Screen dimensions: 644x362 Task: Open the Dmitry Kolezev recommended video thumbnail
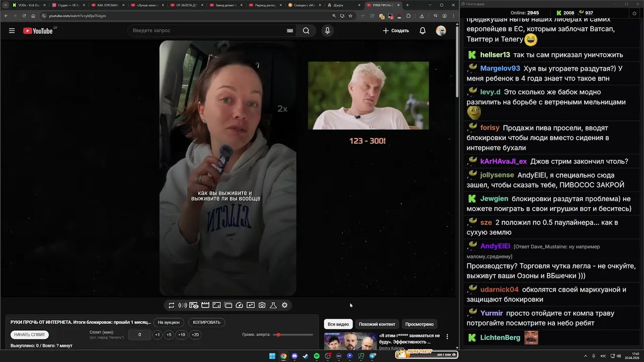click(x=350, y=341)
